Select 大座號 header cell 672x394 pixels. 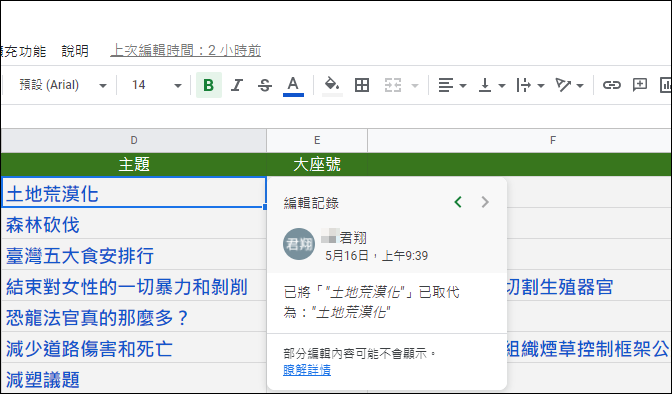pyautogui.click(x=317, y=164)
